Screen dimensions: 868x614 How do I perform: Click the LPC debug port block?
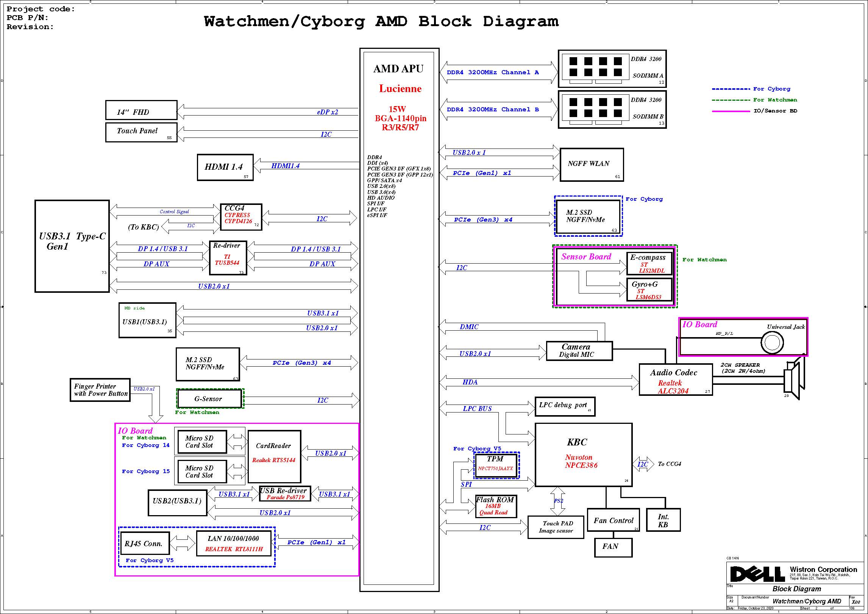point(565,406)
